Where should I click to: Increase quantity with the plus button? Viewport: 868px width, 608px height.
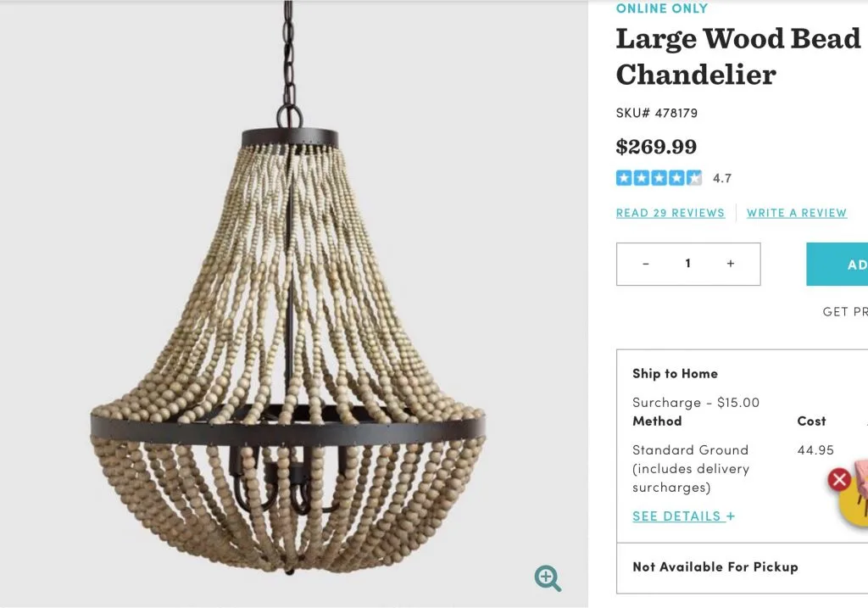click(731, 264)
